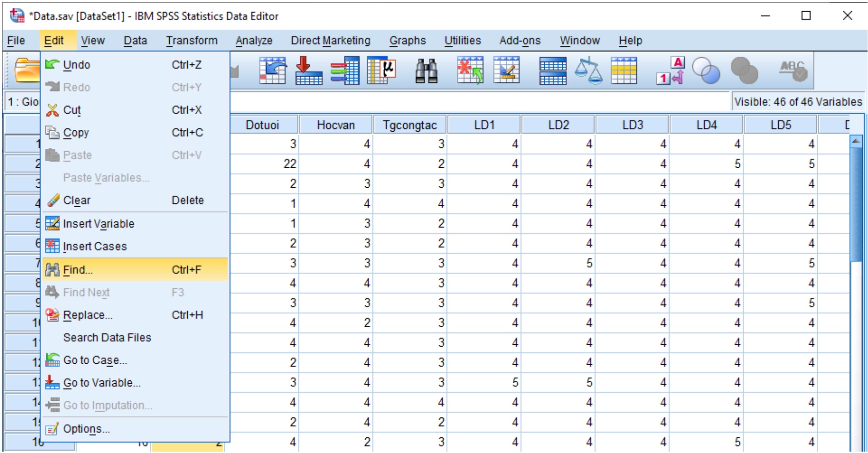Click the scroll up arrow of data grid
The height and width of the screenshot is (453, 868).
tap(856, 141)
